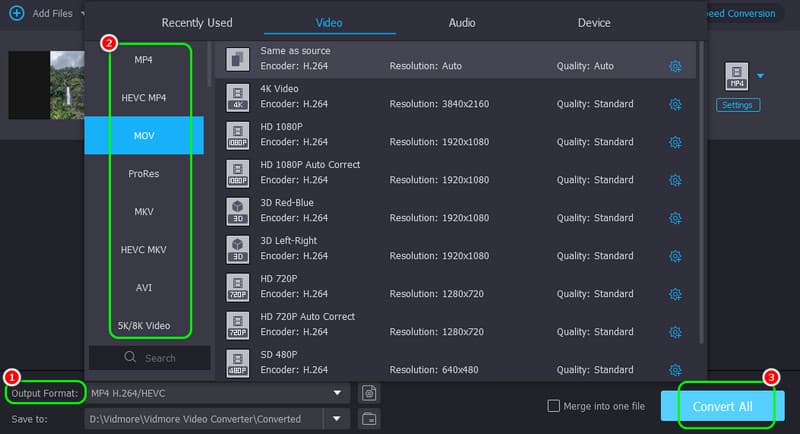Switch to the Audio tab
Viewport: 800px width, 434px height.
pos(461,22)
